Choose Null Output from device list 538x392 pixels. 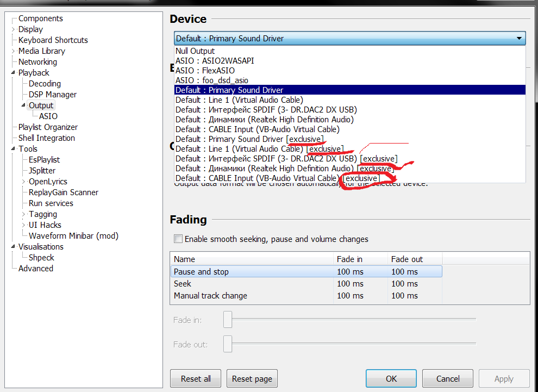click(195, 51)
